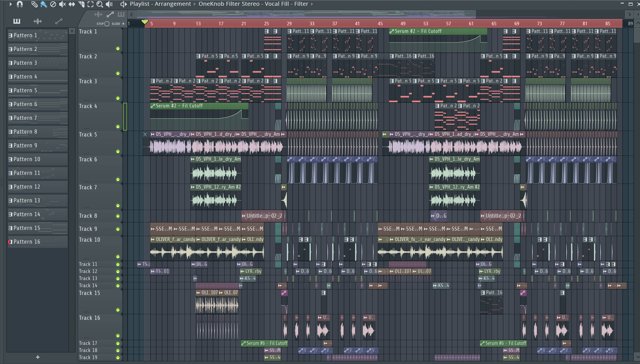Open menu of Patt..16 clip on Track 15
This screenshot has width=640, height=364.
tap(483, 293)
